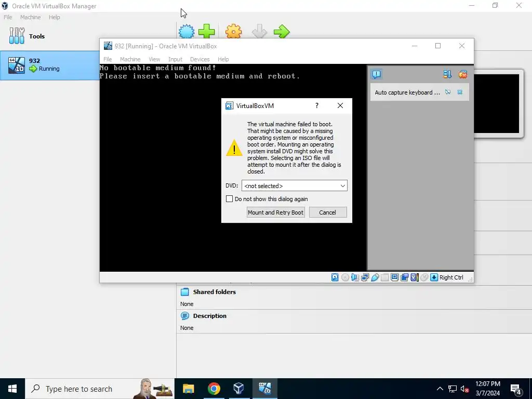532x399 pixels.
Task: Open File menu in VirtualBox Manager
Action: [x=8, y=17]
